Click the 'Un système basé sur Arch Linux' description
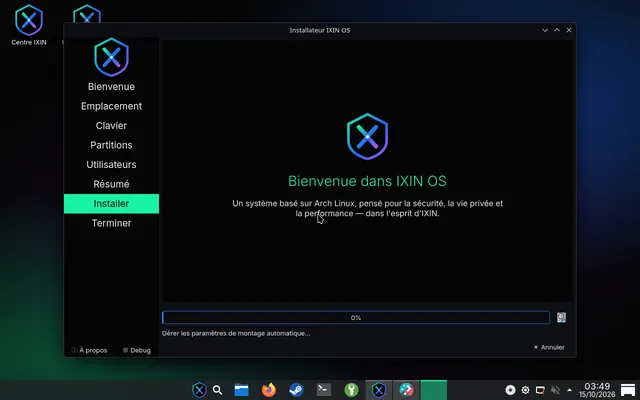 pyautogui.click(x=367, y=208)
